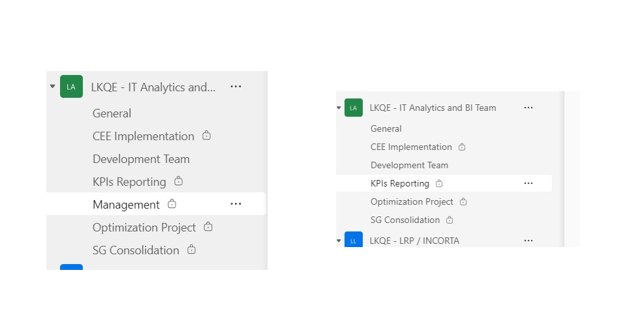Open more options for Management channel
The height and width of the screenshot is (311, 644).
tap(236, 204)
